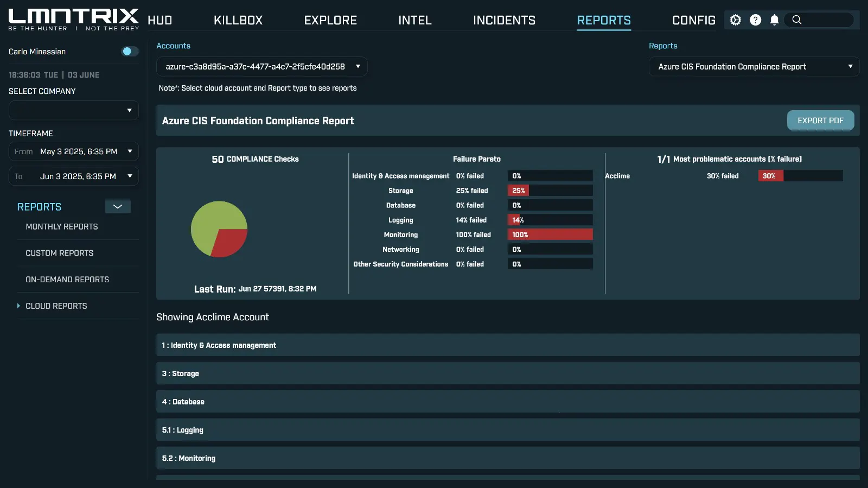Viewport: 868px width, 488px height.
Task: Open the settings gear icon
Action: point(735,20)
